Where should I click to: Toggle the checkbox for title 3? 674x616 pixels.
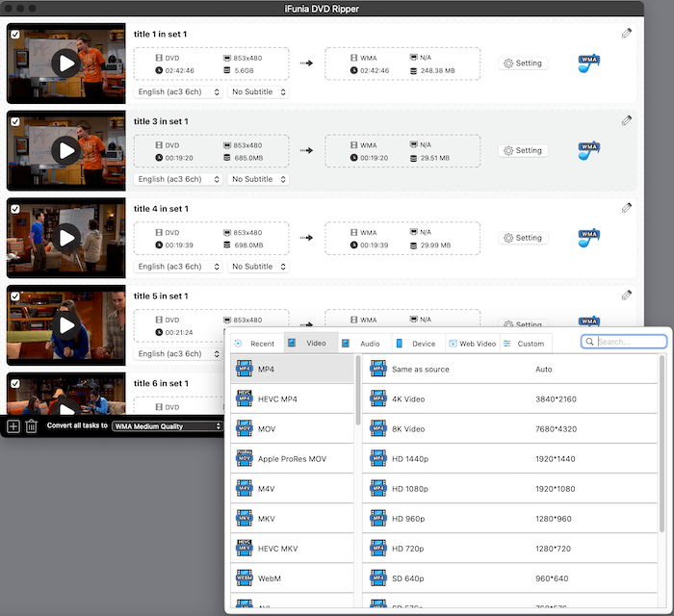(x=14, y=121)
